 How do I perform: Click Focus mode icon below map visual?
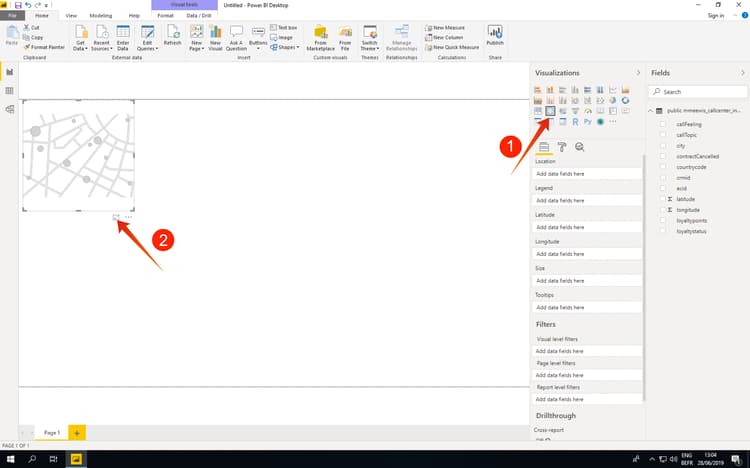[116, 217]
